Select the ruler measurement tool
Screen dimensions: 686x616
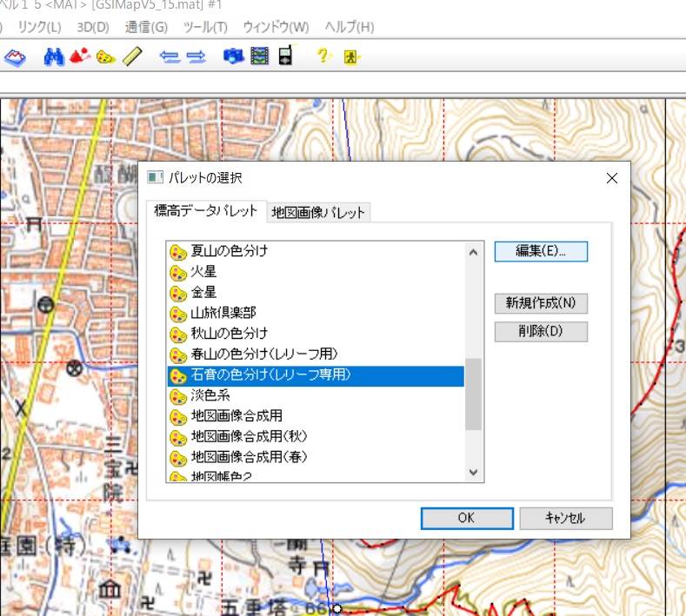pos(132,56)
